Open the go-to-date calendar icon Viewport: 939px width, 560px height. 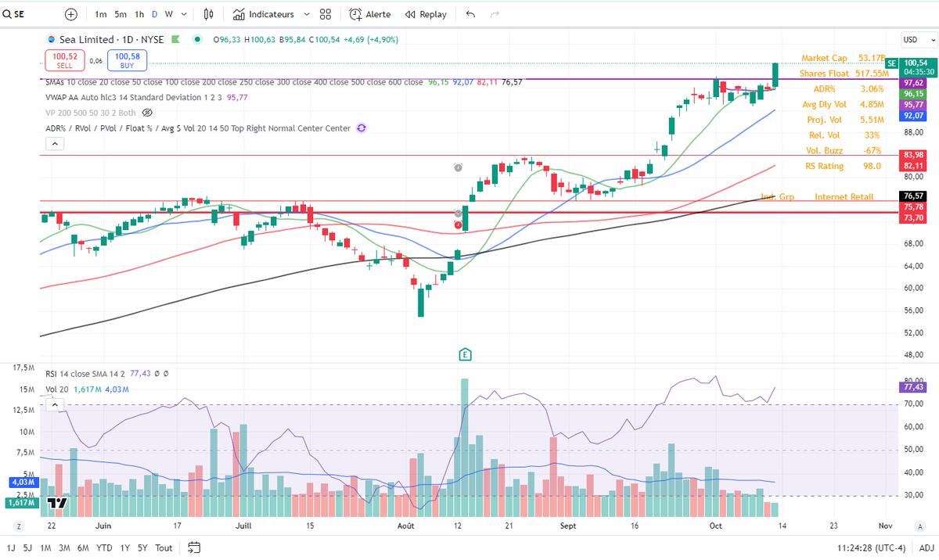pyautogui.click(x=195, y=547)
